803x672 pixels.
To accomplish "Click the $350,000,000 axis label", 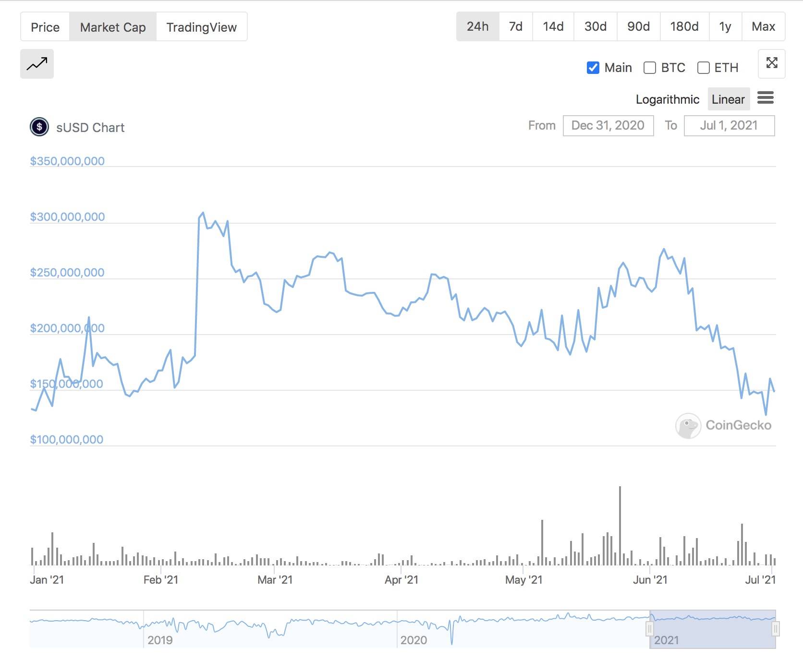I will point(67,161).
